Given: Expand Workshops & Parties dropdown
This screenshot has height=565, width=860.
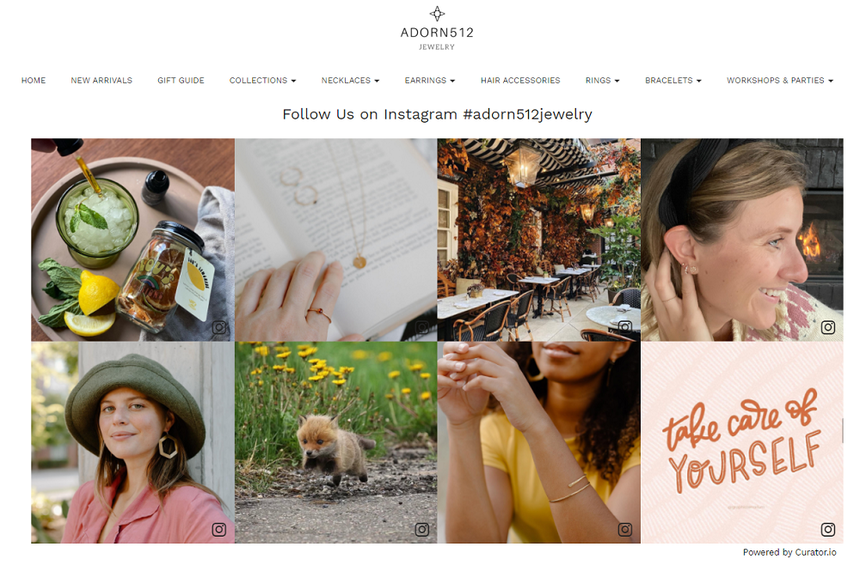Looking at the screenshot, I should 779,80.
